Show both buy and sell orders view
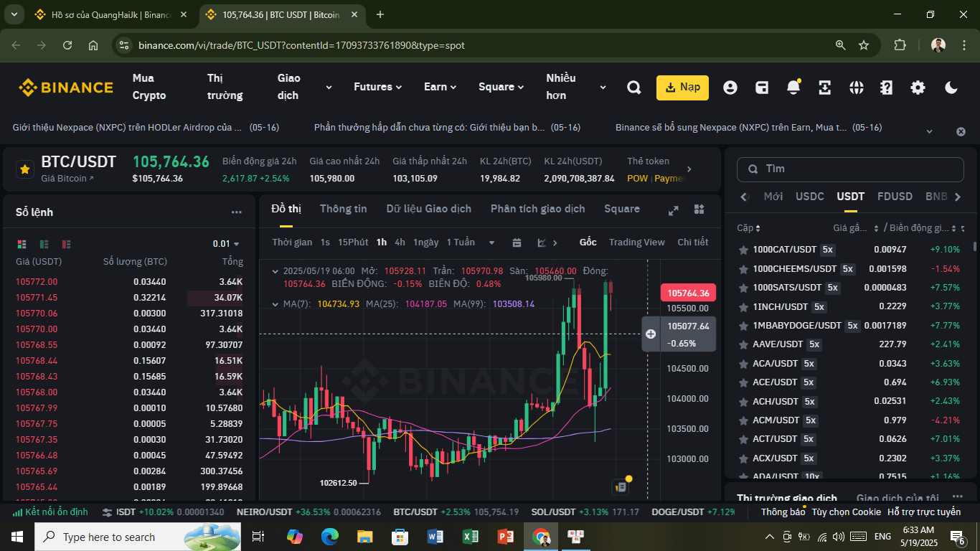Image resolution: width=980 pixels, height=551 pixels. click(x=22, y=244)
